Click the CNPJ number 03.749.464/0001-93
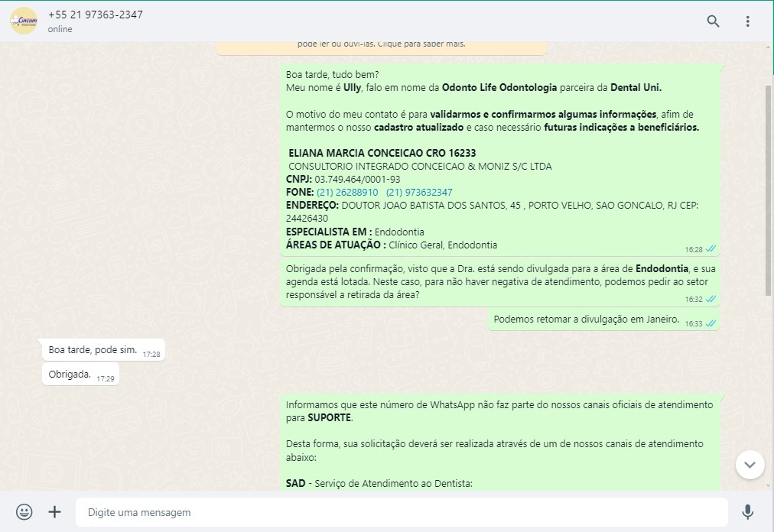 pos(357,180)
